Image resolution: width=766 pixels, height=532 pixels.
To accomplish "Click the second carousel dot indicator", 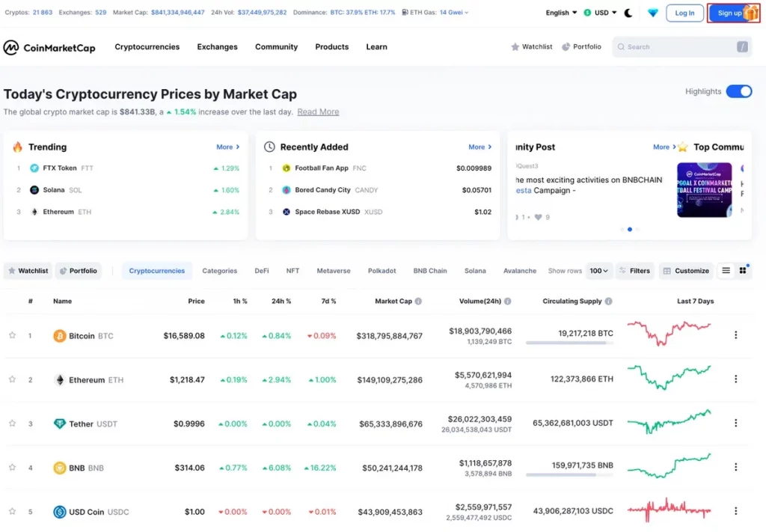I will pos(630,229).
